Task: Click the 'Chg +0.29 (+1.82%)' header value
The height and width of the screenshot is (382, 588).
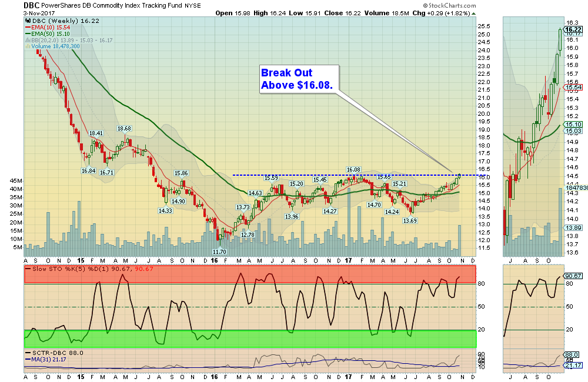Action: coord(442,13)
